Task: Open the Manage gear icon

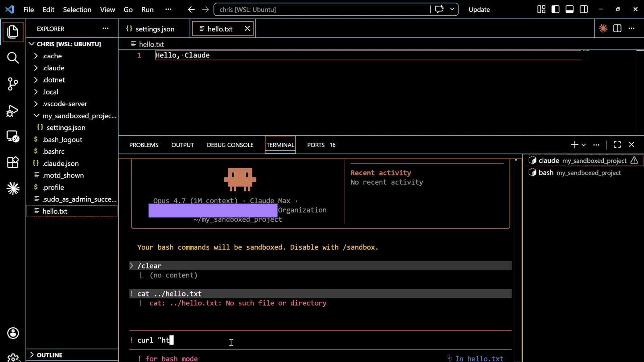Action: tap(13, 357)
